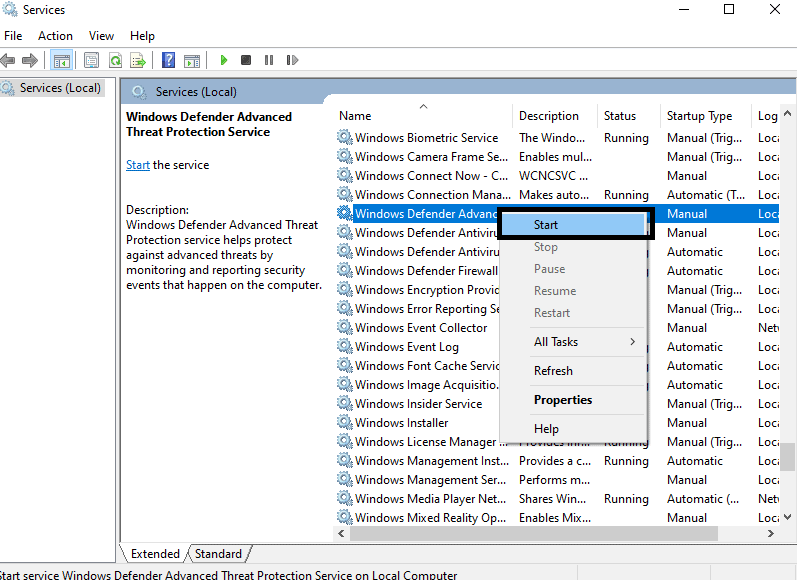
Task: Click gear icon for Windows Event Log
Action: coord(345,346)
